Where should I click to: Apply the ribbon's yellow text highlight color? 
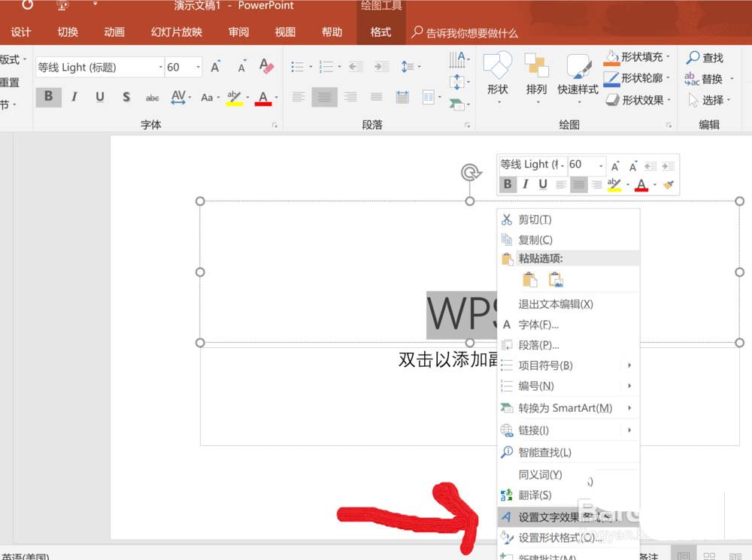(x=234, y=97)
